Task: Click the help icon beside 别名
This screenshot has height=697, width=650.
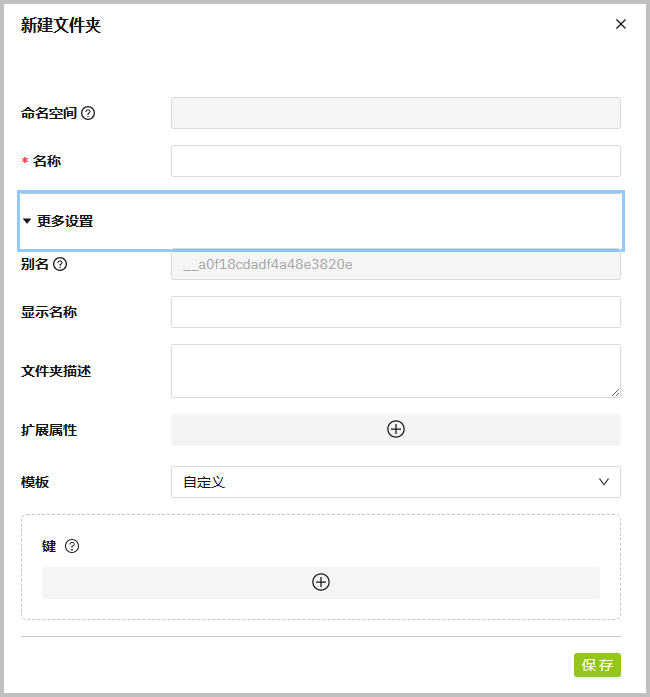Action: (x=60, y=264)
